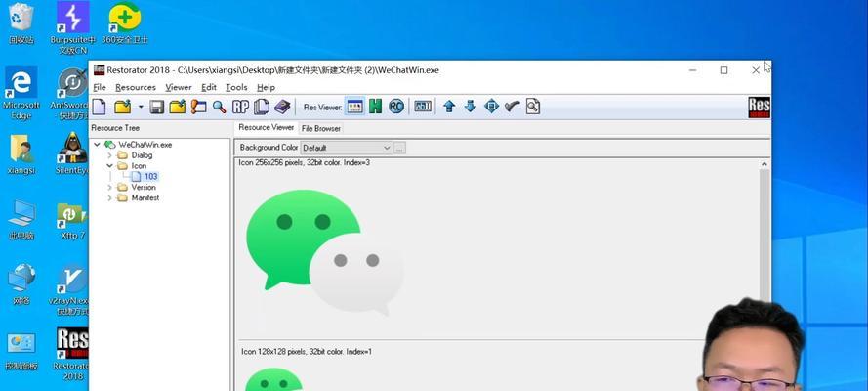Expand the Dialog folder node
The image size is (868, 391).
pos(109,155)
